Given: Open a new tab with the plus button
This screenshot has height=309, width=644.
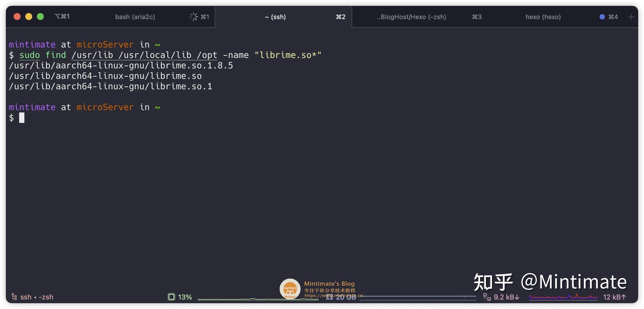Looking at the screenshot, I should (x=631, y=17).
